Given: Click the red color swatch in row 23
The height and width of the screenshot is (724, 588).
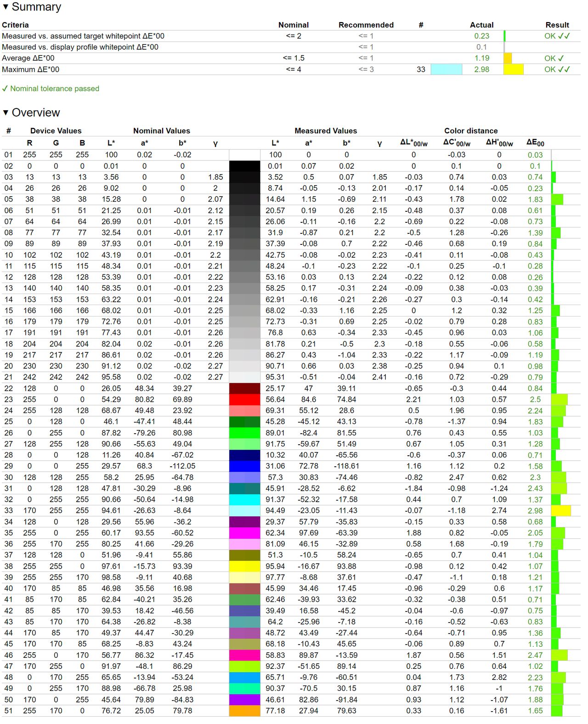Looking at the screenshot, I should [244, 399].
